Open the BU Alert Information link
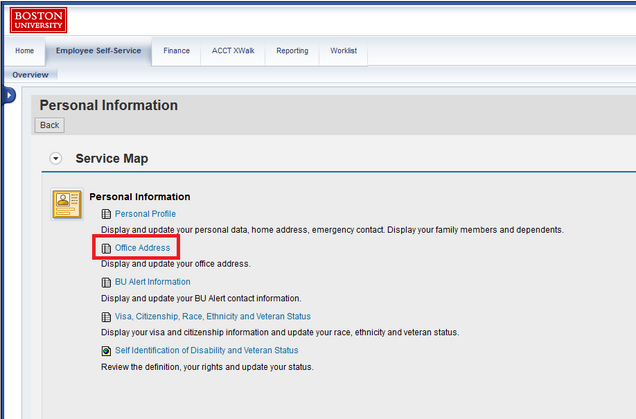636x419 pixels. (x=153, y=282)
